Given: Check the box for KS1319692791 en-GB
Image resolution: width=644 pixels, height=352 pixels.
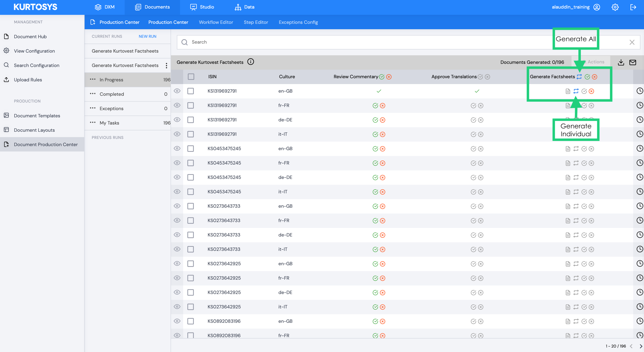Looking at the screenshot, I should [x=191, y=91].
